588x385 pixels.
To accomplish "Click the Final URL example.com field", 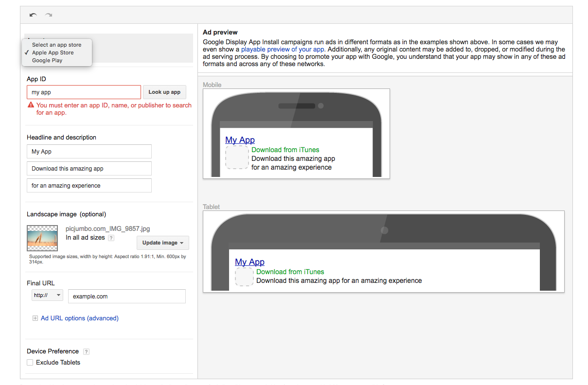I will click(x=126, y=296).
